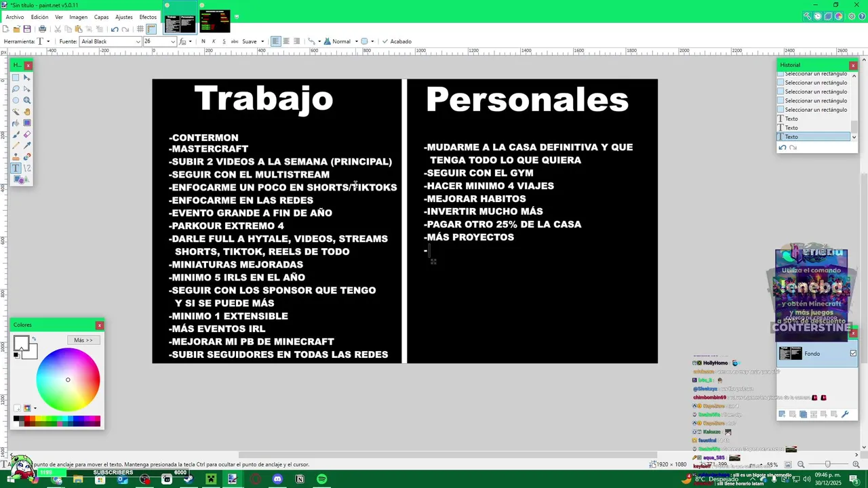Click the Help question mark icon

[862, 16]
